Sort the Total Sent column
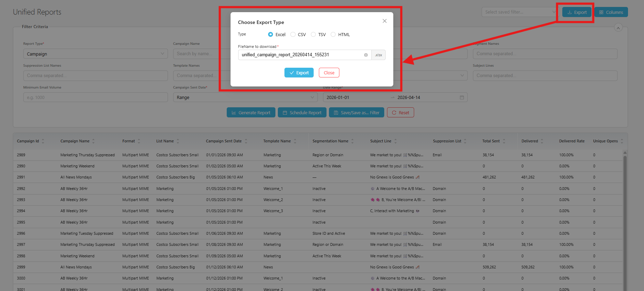This screenshot has width=644, height=291. (x=504, y=141)
